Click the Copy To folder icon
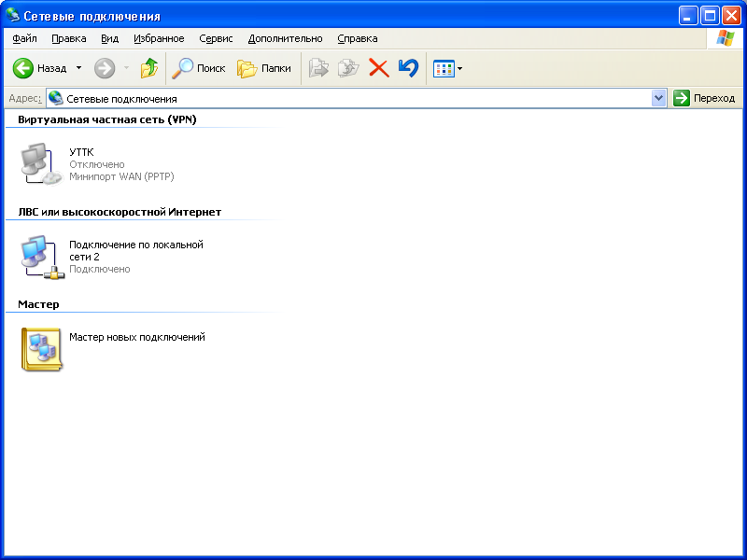 tap(348, 68)
